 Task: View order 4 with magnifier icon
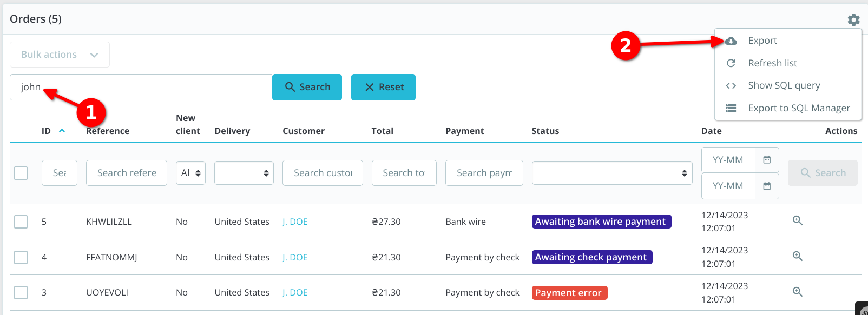click(x=797, y=256)
